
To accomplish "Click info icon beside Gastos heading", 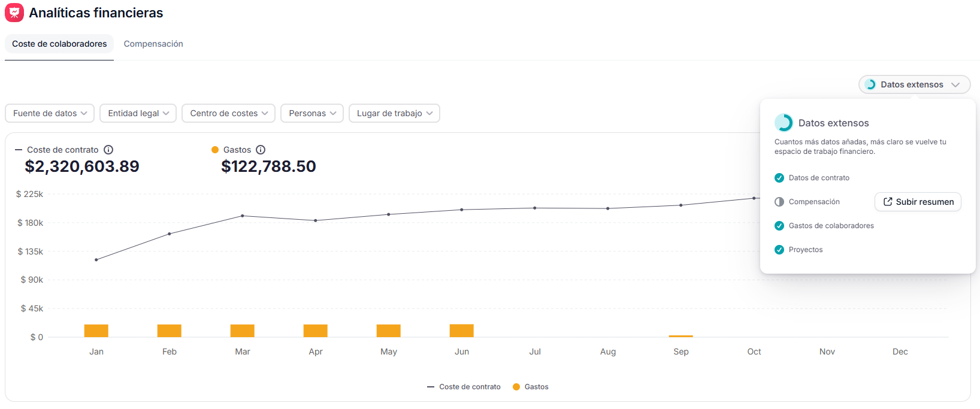I will coord(261,150).
